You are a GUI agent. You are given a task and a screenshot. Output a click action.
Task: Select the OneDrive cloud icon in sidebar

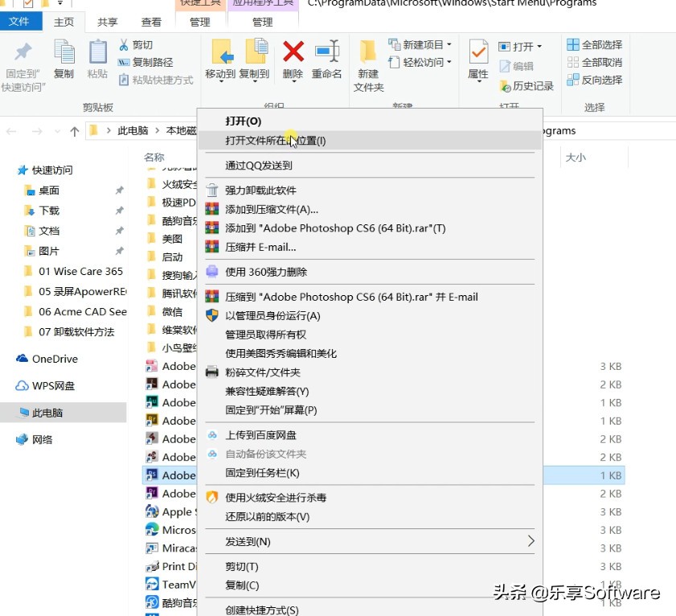(21, 359)
